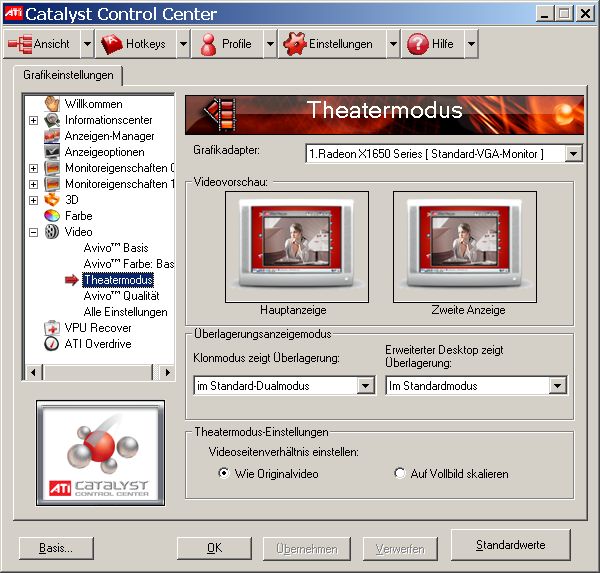The width and height of the screenshot is (600, 573).
Task: Open the Hotkeys dropdown arrow
Action: pos(183,44)
